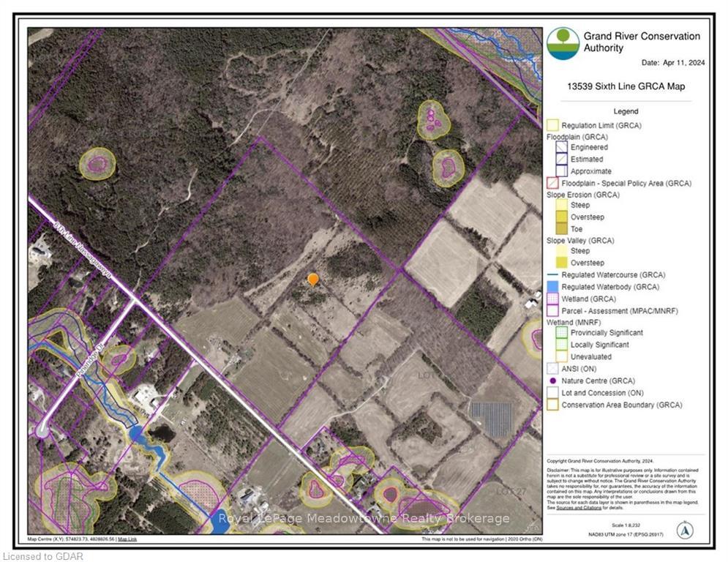The image size is (728, 562).
Task: Click the Conservation Area Boundary legend symbol
Action: [x=552, y=405]
